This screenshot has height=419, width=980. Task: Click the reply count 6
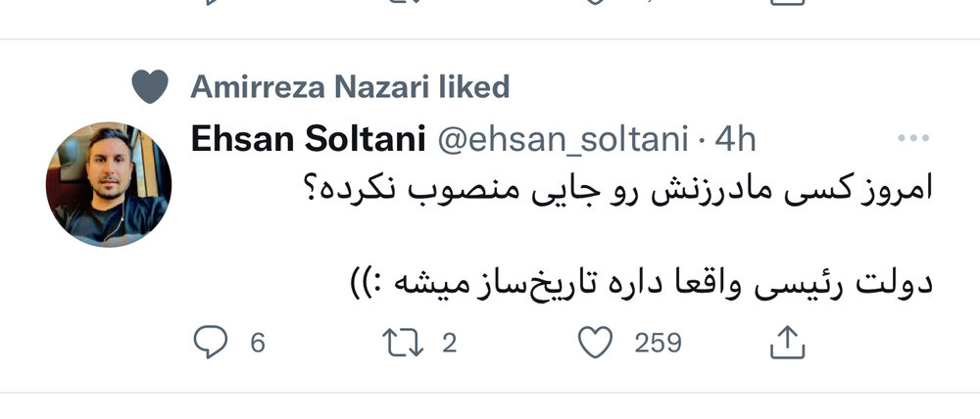pyautogui.click(x=258, y=344)
